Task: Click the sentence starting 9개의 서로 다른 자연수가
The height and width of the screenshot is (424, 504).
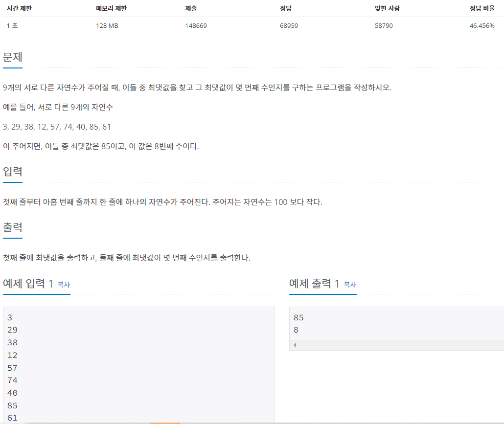Action: (197, 88)
